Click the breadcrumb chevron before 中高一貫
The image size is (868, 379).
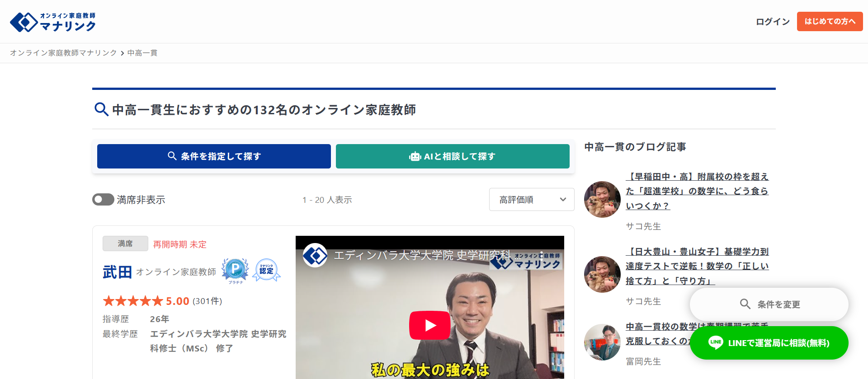(x=122, y=53)
